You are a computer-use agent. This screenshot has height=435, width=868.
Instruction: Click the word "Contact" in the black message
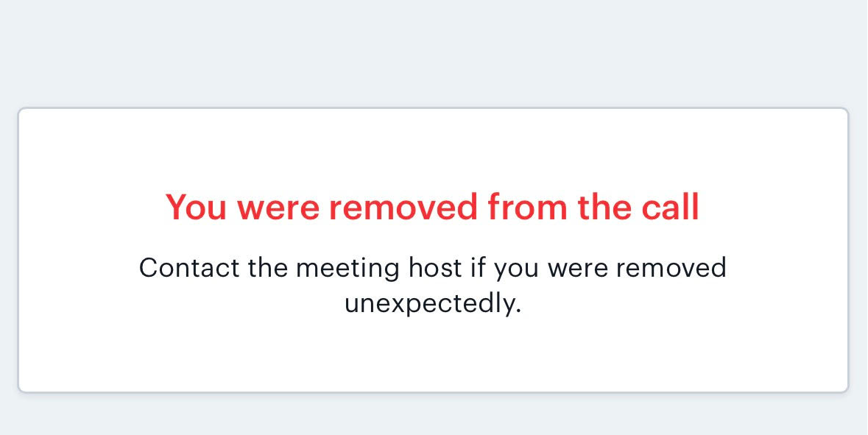[x=189, y=267]
